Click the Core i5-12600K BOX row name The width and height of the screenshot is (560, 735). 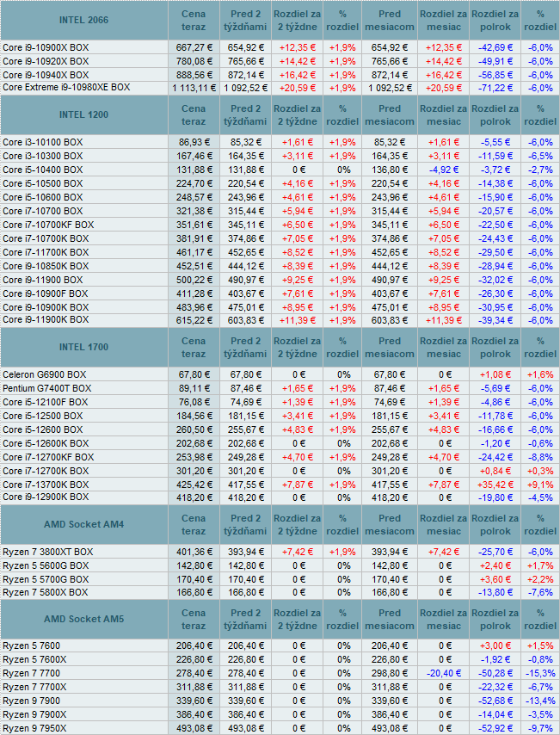pos(46,443)
